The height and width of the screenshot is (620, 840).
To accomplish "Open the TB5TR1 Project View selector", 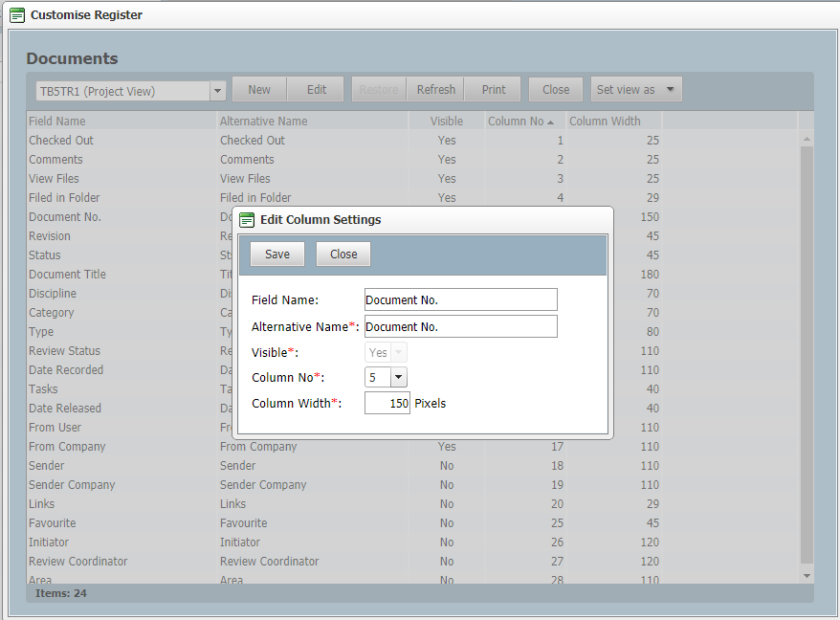I will pos(217,91).
